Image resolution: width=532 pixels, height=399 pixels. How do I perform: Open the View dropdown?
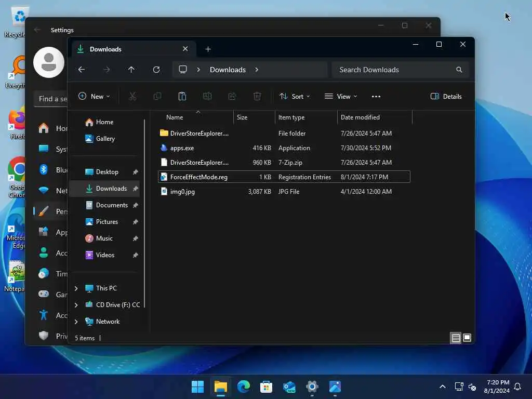coord(341,96)
